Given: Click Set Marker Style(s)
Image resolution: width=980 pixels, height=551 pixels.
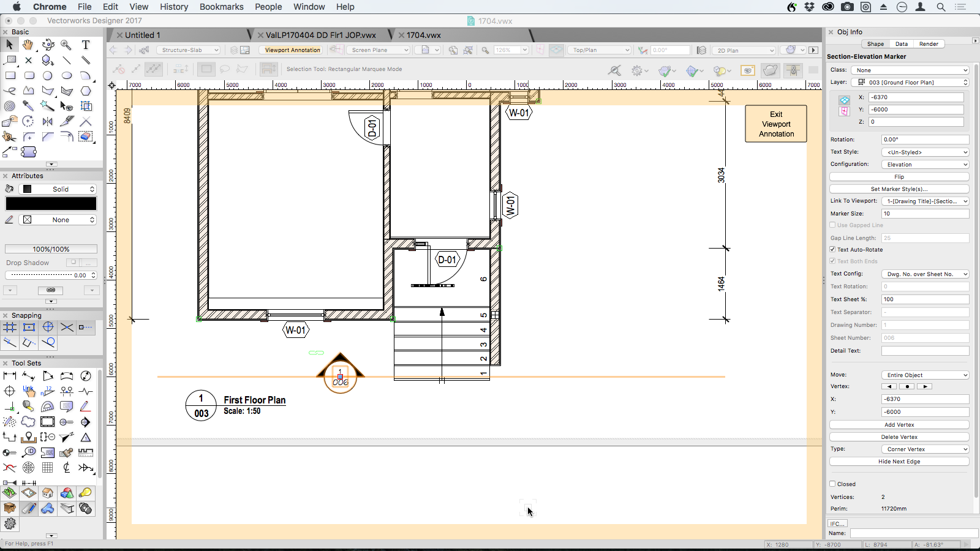Looking at the screenshot, I should point(899,189).
